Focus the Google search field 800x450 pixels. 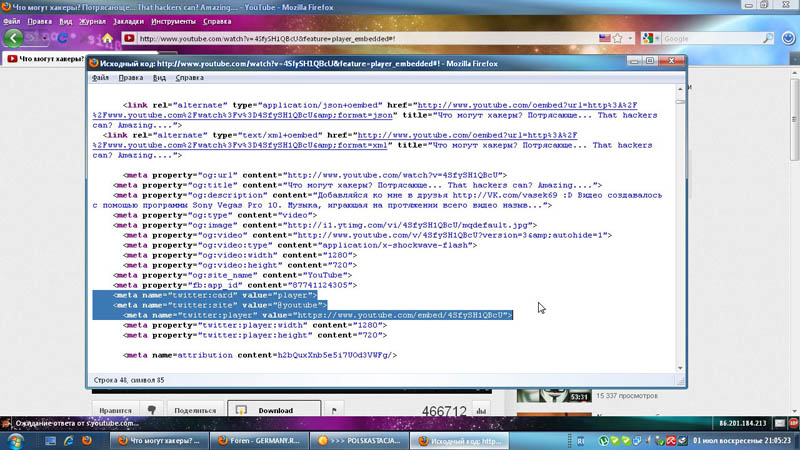click(x=712, y=39)
